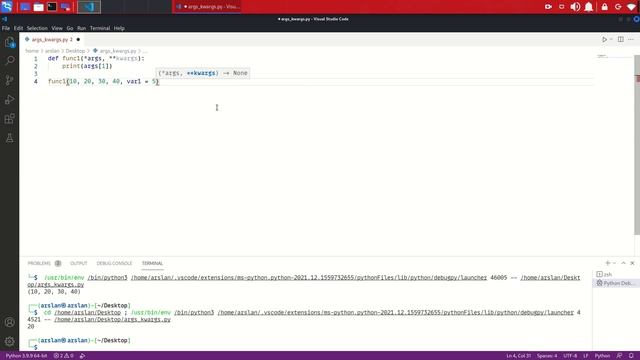Click line 4 'func1(10, 20, 30, 40' call
The width and height of the screenshot is (640, 360).
[x=103, y=82]
